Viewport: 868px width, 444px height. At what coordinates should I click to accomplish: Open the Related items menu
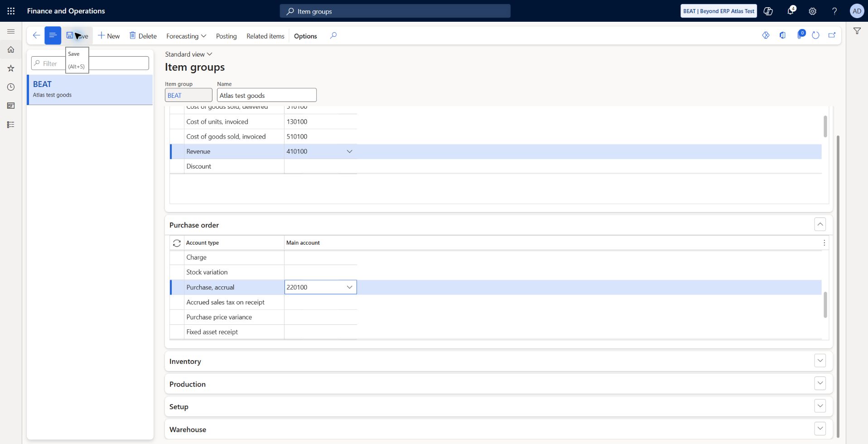point(265,36)
